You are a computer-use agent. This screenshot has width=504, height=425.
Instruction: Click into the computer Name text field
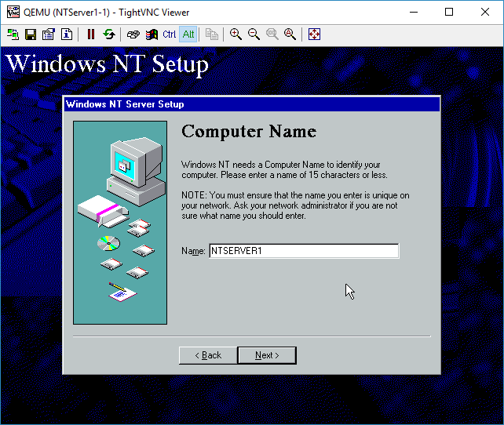point(303,251)
